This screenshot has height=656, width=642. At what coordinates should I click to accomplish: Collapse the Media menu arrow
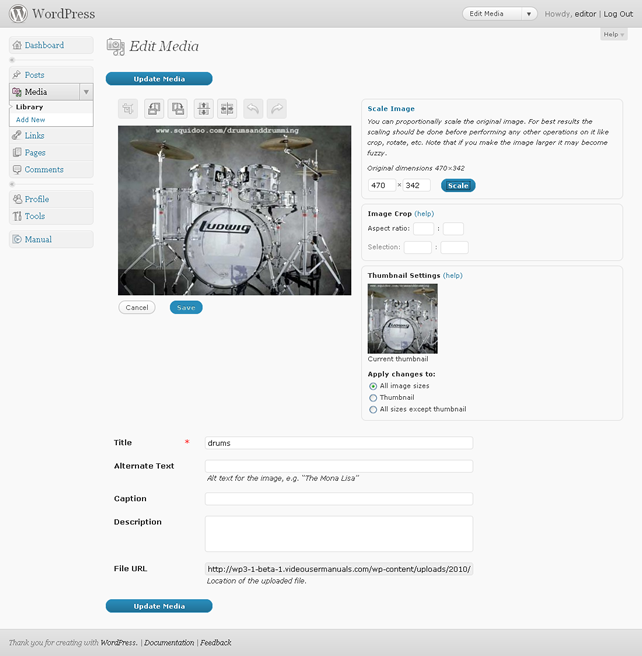86,92
